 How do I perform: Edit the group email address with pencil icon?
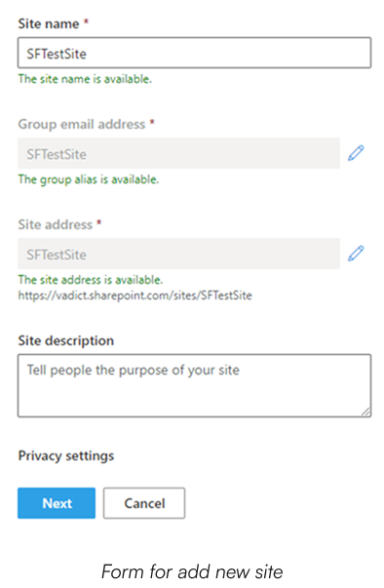pyautogui.click(x=356, y=153)
